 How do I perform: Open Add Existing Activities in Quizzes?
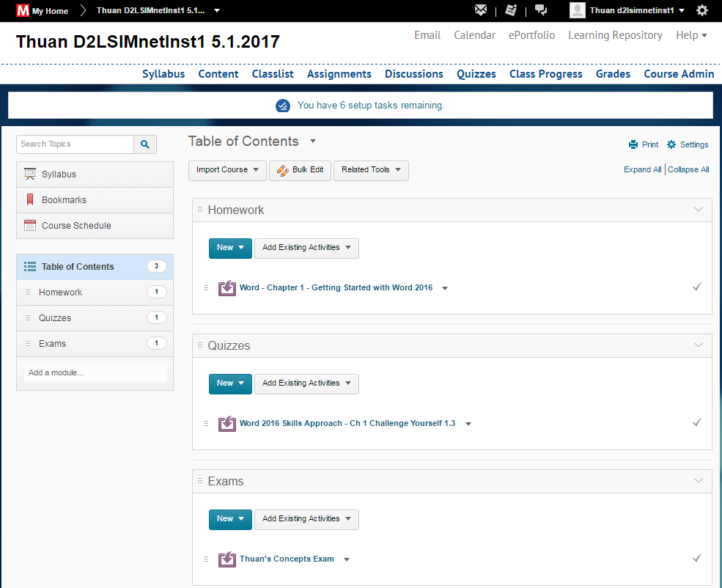coord(306,383)
